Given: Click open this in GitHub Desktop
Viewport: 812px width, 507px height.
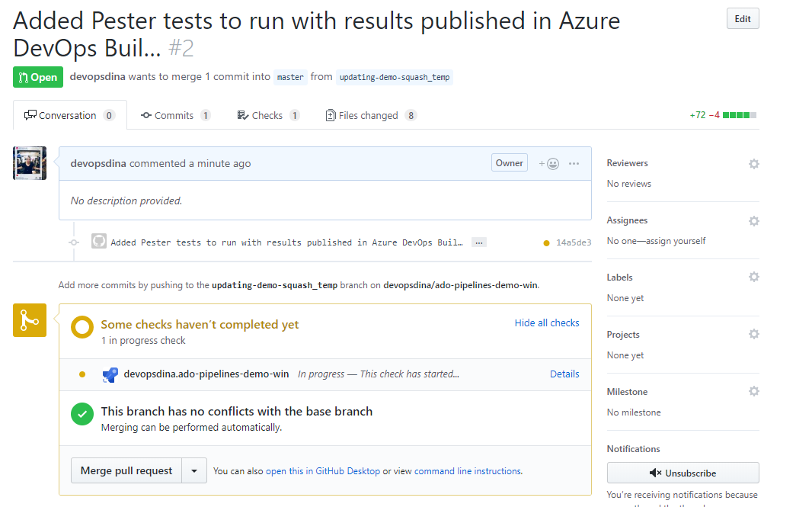Looking at the screenshot, I should (x=323, y=471).
